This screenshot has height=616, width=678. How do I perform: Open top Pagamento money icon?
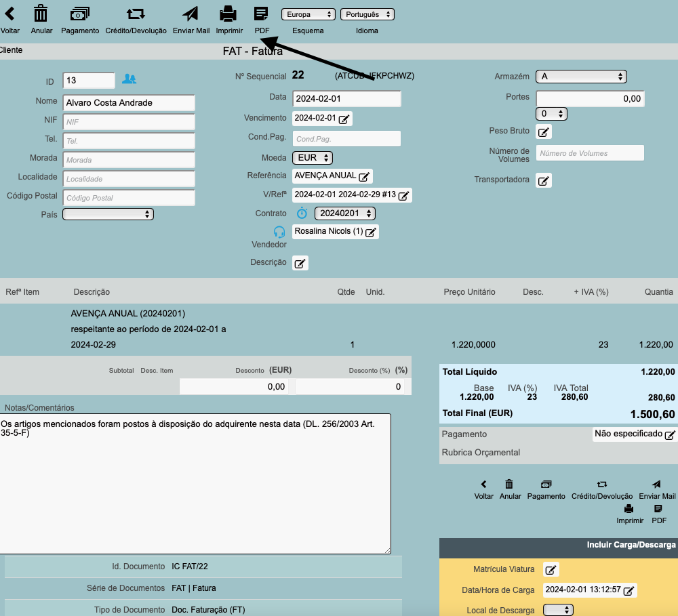coord(79,14)
